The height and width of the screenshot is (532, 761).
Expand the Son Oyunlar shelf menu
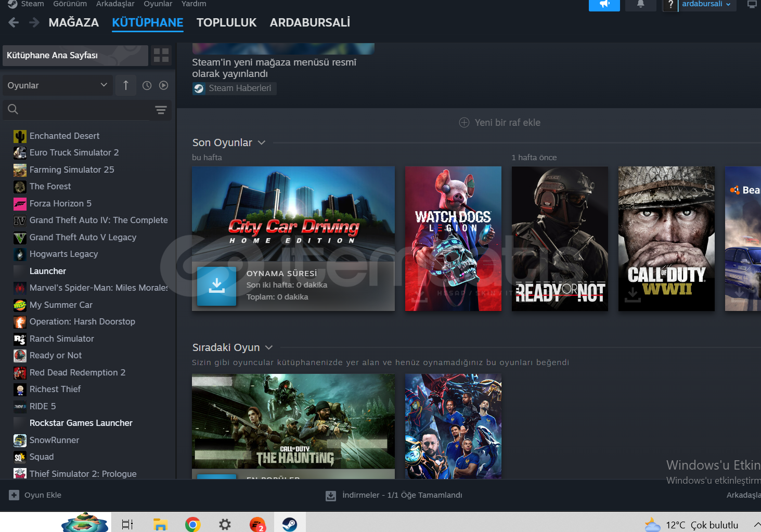point(262,142)
